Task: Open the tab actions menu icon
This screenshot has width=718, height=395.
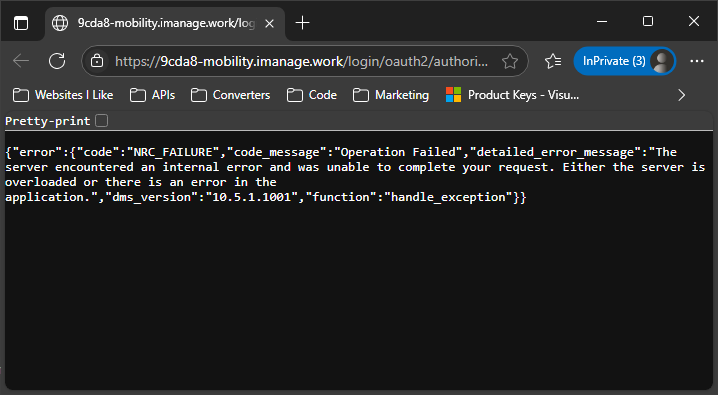Action: (21, 23)
